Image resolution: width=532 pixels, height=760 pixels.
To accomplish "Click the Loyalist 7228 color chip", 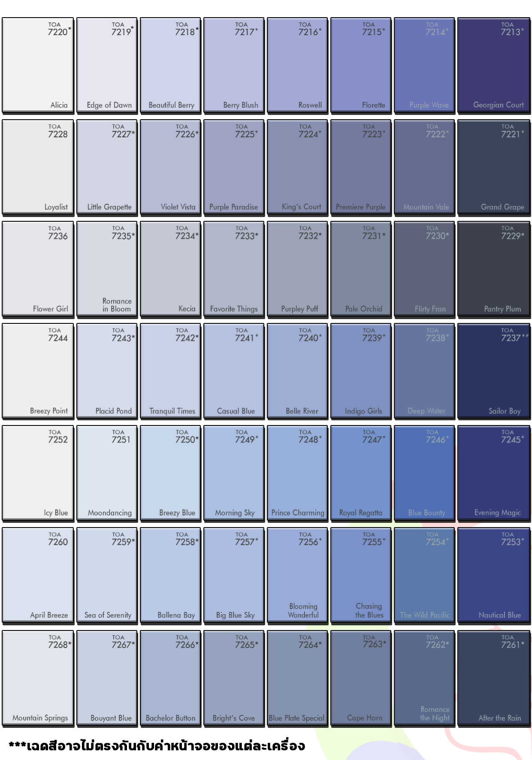I will (x=38, y=167).
